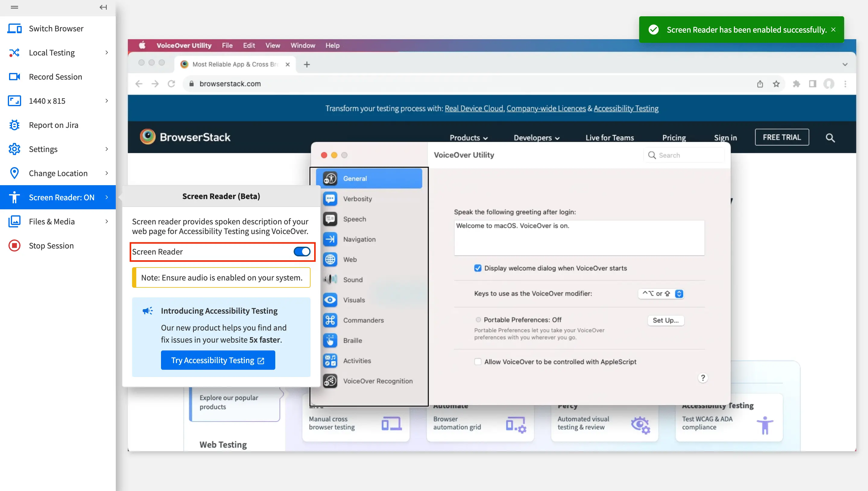Open the VoiceOver modifier keys dropdown
The width and height of the screenshot is (868, 491).
coord(661,293)
